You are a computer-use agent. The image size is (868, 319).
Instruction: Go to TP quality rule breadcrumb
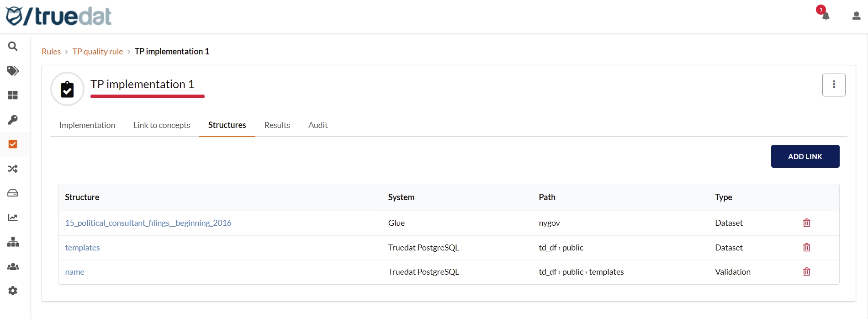pos(98,52)
